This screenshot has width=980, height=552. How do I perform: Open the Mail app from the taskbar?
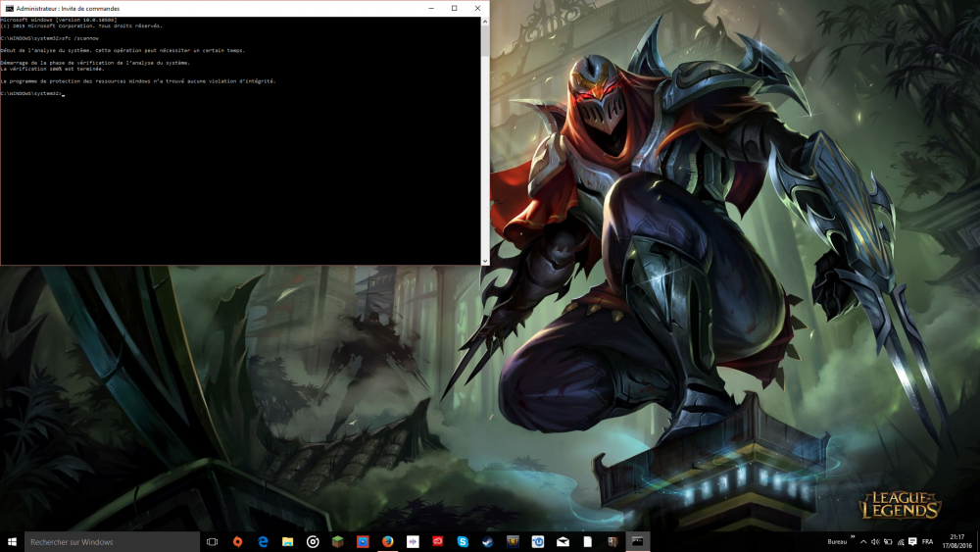tap(563, 541)
